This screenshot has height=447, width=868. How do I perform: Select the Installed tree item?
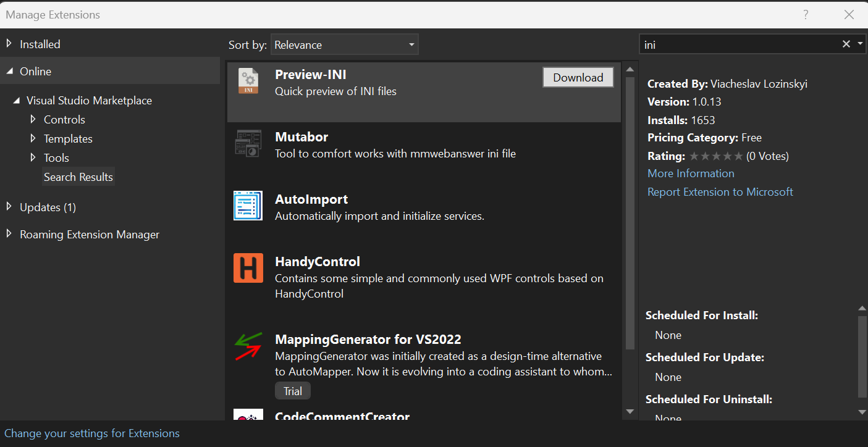pyautogui.click(x=40, y=44)
